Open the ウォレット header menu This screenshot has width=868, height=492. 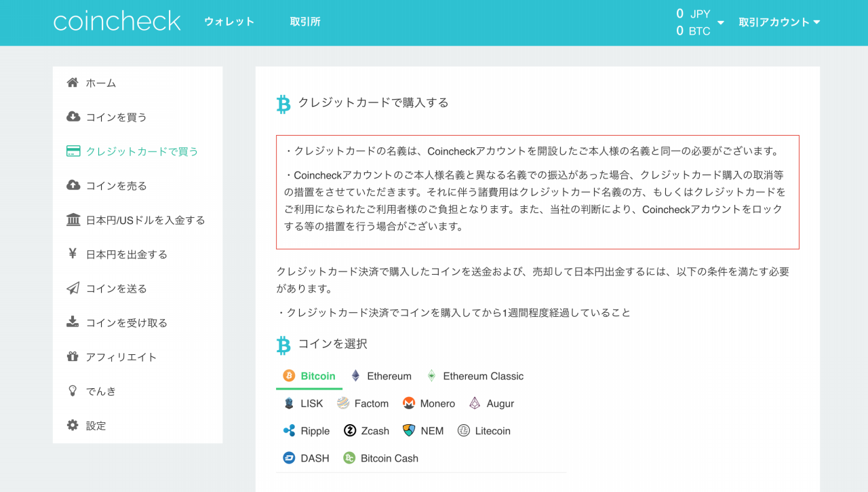point(229,22)
